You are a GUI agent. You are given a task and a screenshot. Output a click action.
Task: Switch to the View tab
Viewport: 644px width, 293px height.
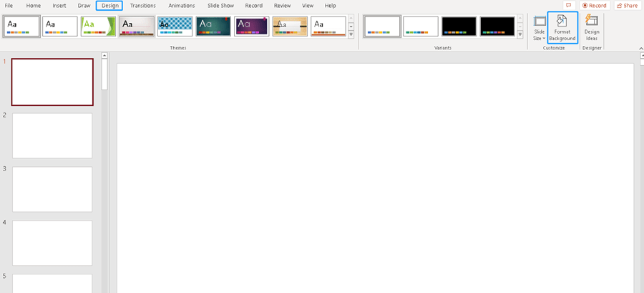(308, 6)
